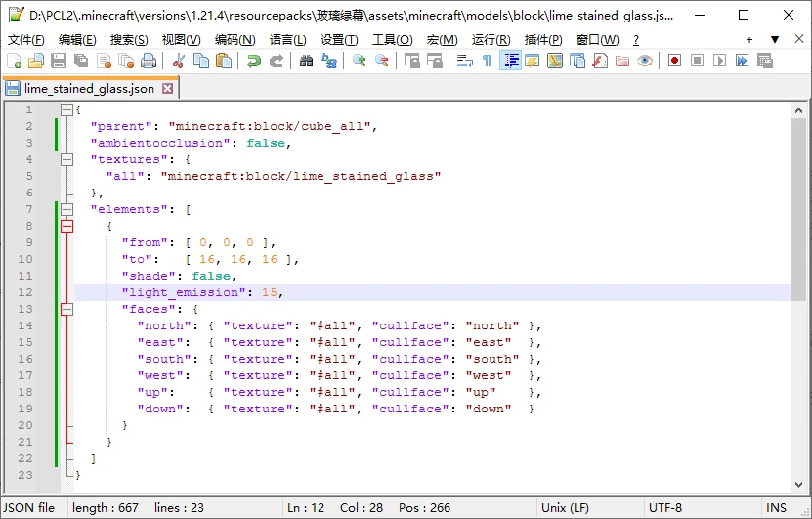812x519 pixels.
Task: Collapse the "elements" fold on line 7
Action: pos(66,209)
